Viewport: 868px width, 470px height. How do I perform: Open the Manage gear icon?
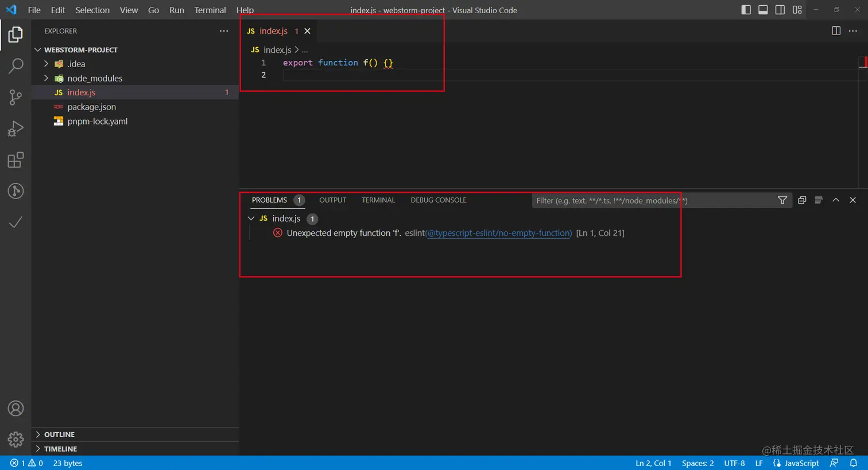click(15, 440)
